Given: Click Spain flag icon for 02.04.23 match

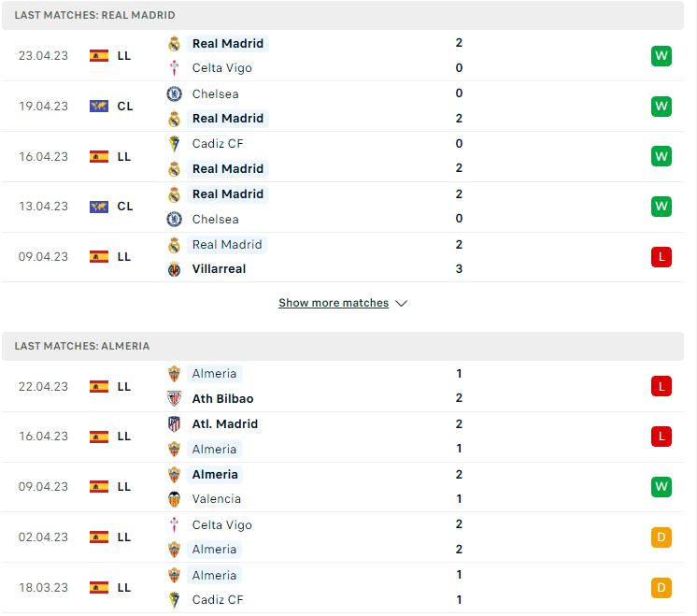Looking at the screenshot, I should tap(99, 537).
